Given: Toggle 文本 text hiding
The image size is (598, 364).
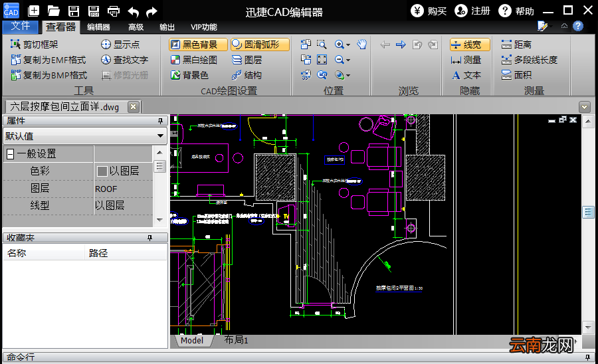Looking at the screenshot, I should click(466, 75).
